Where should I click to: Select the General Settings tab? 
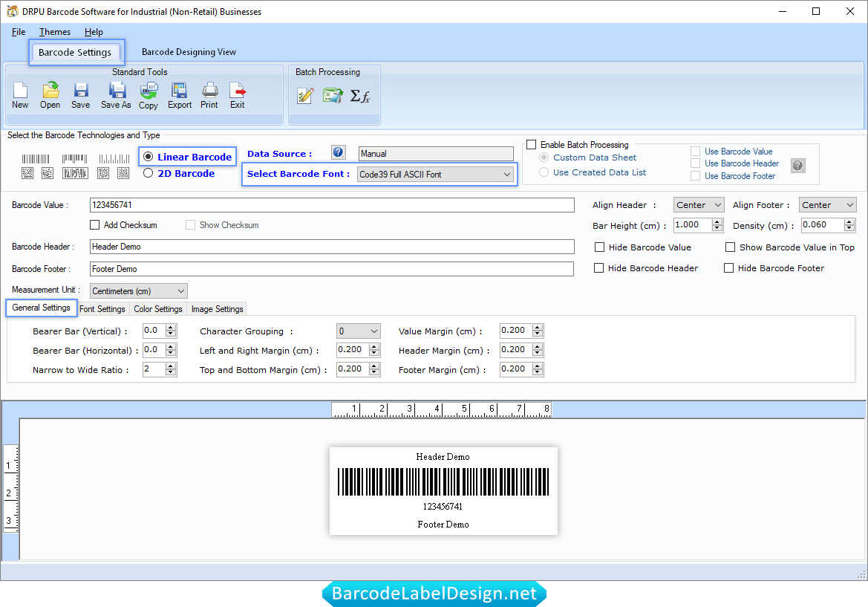point(42,308)
